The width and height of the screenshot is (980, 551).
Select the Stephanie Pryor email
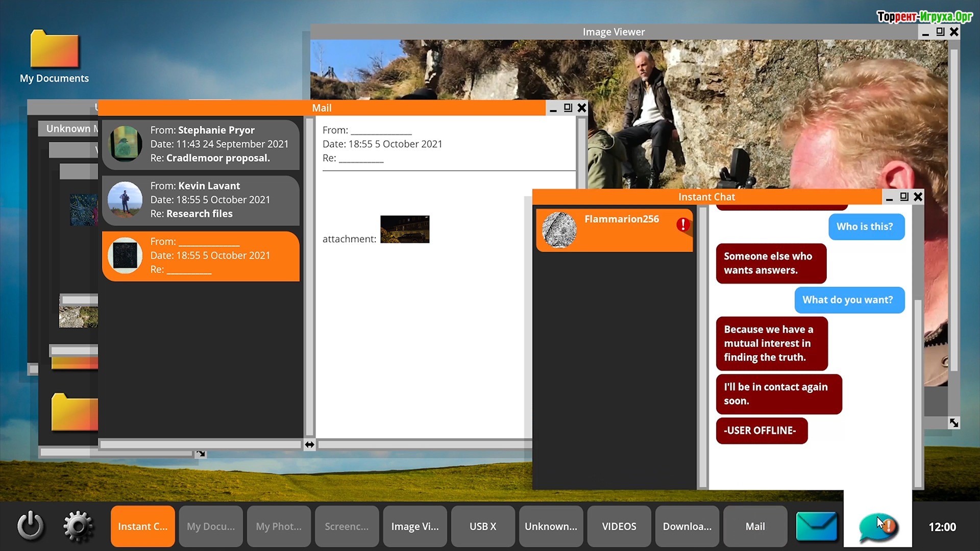tap(201, 144)
